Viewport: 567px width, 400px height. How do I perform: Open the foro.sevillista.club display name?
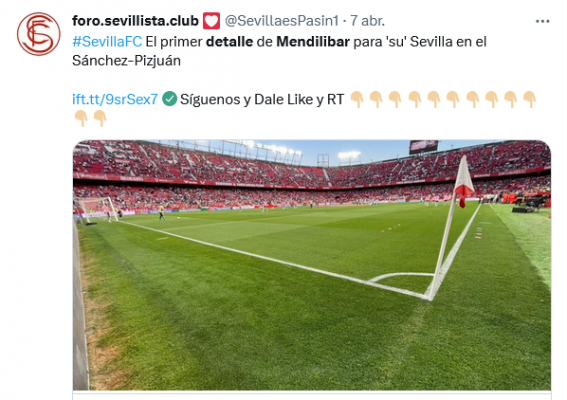pos(135,21)
